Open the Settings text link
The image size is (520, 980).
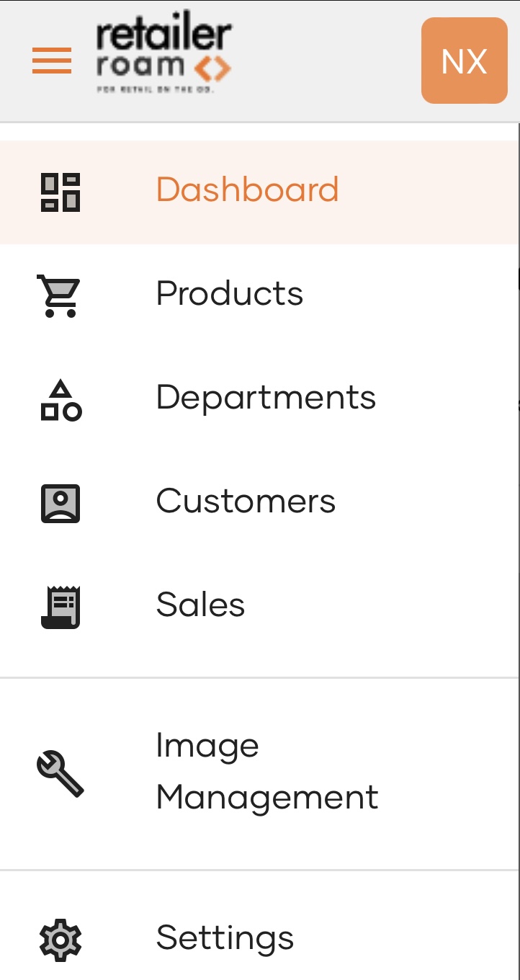(x=225, y=938)
